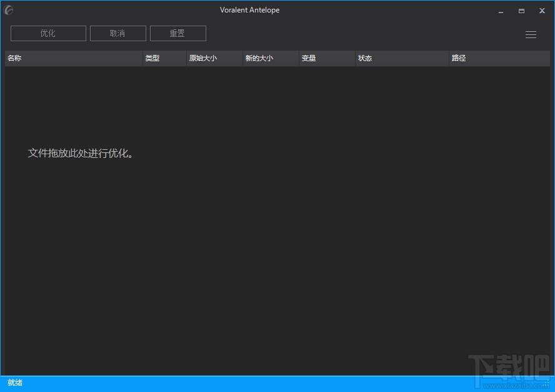The width and height of the screenshot is (555, 392).
Task: Close the Voralent Antelope window
Action: pos(542,11)
